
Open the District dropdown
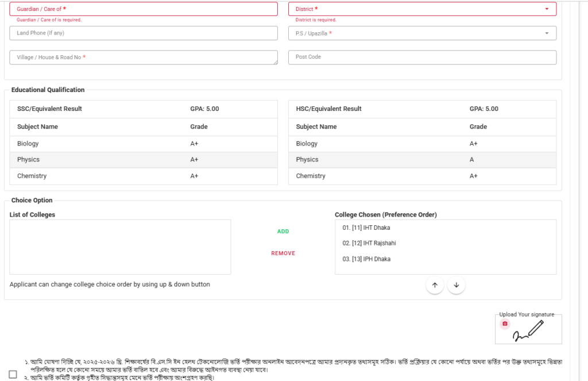[x=422, y=9]
